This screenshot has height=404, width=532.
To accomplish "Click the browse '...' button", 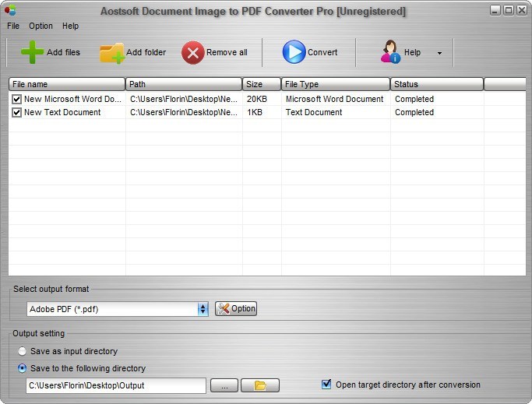I will coord(224,385).
